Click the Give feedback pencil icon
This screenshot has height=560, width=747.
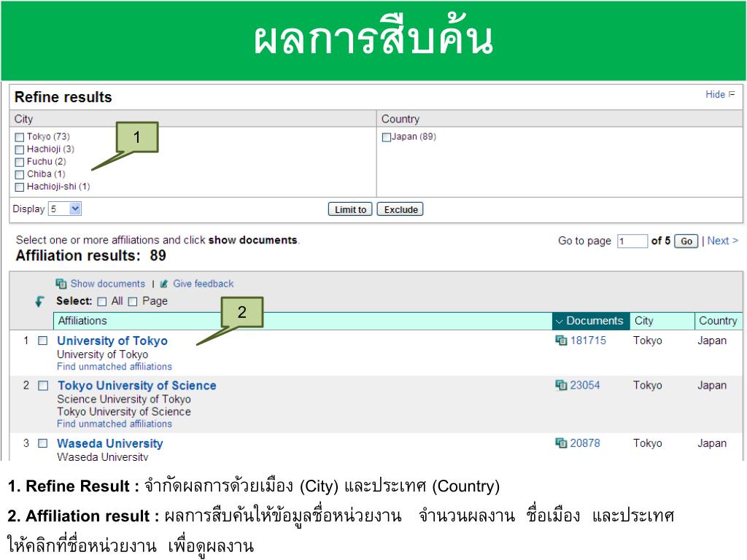164,284
